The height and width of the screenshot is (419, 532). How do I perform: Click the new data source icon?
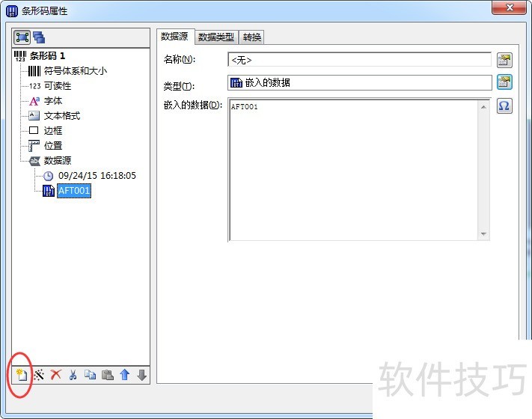click(22, 375)
